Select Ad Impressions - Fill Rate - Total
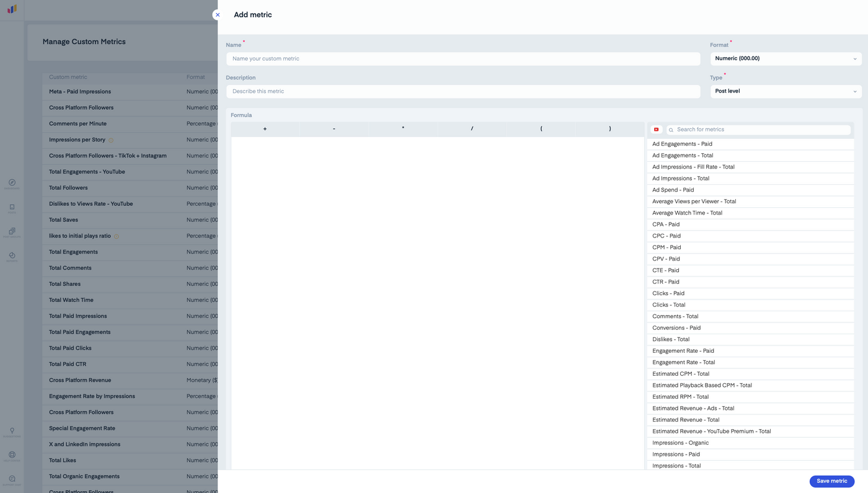The height and width of the screenshot is (493, 868). tap(750, 167)
